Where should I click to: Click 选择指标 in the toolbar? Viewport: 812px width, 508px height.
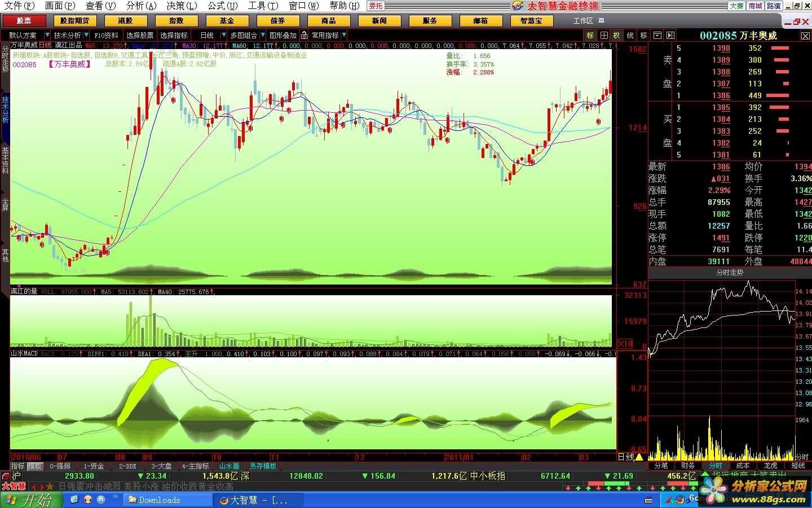point(174,35)
